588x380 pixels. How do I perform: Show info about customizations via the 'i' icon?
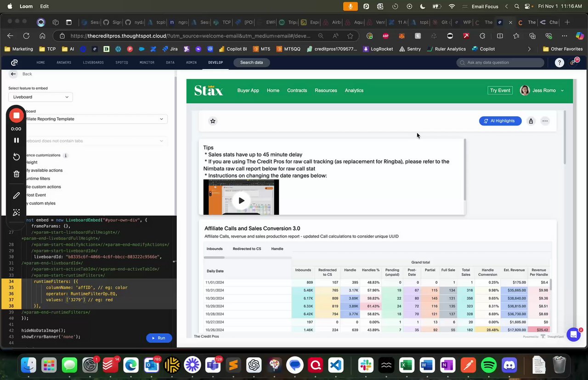pos(66,155)
